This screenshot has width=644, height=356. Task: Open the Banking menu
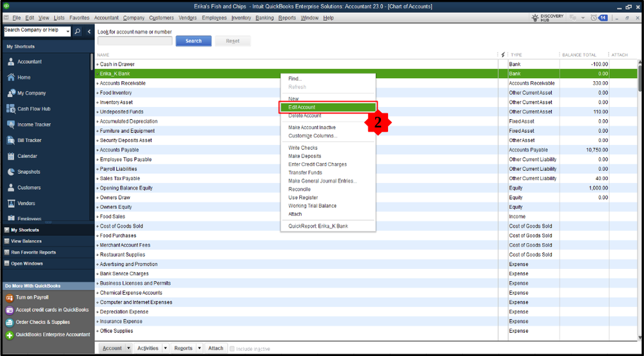click(264, 17)
